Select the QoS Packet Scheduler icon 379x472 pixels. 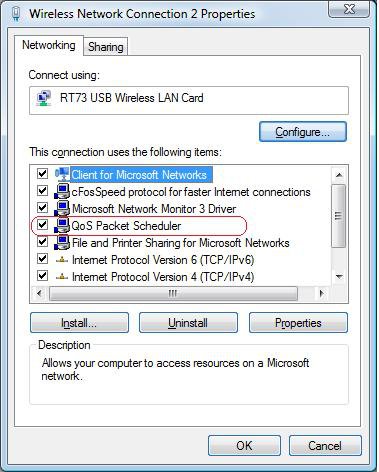(x=62, y=225)
